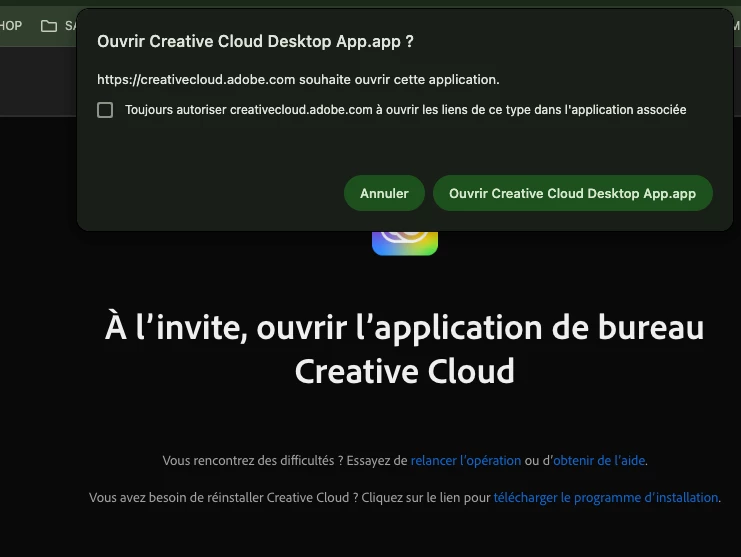Click the 'relancer l'opération' link
The width and height of the screenshot is (741, 557).
[x=465, y=461]
